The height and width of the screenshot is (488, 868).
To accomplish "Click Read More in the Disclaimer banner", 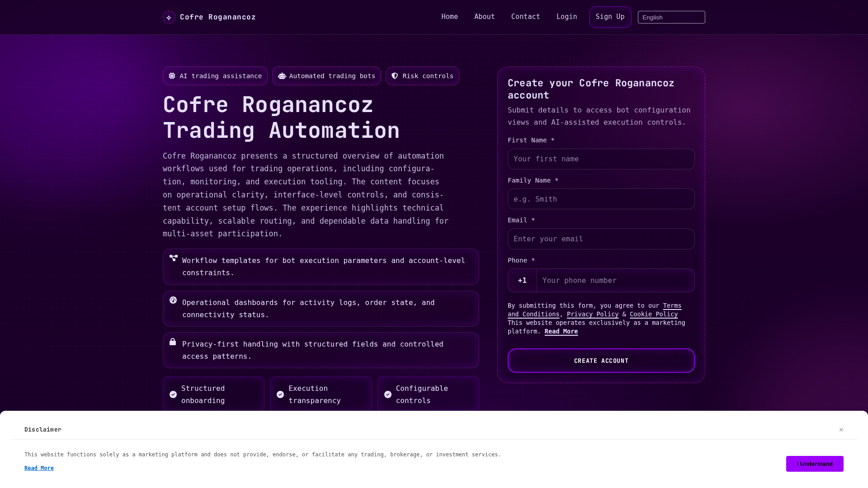I will coord(39,468).
